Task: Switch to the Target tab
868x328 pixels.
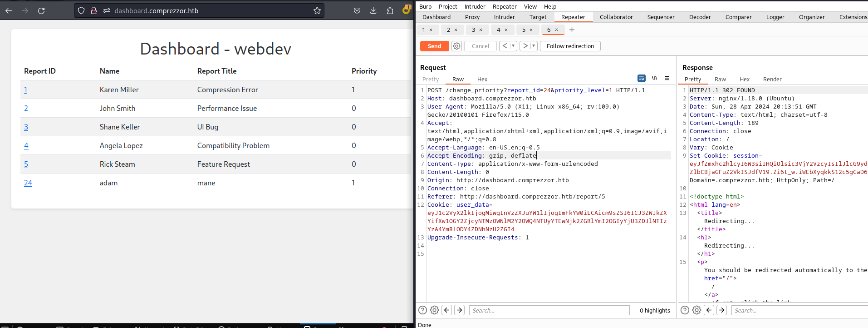Action: pos(538,17)
